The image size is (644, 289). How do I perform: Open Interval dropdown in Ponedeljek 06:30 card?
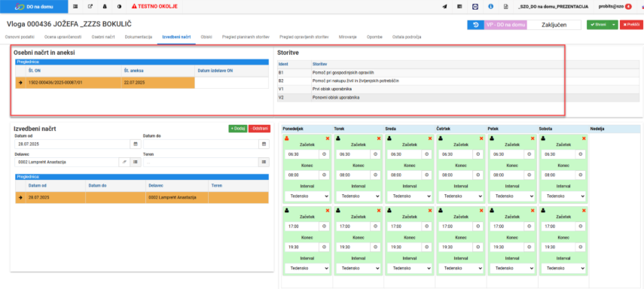click(x=307, y=196)
